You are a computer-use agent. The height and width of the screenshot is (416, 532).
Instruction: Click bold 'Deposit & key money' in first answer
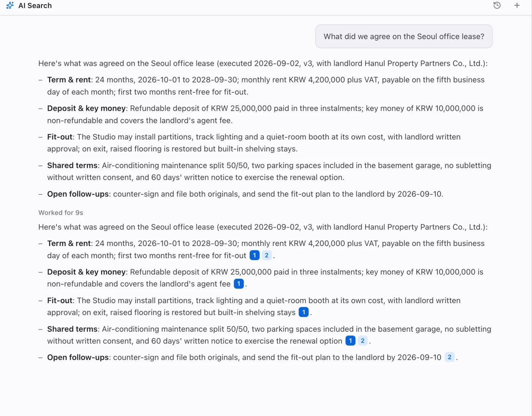[x=86, y=108]
